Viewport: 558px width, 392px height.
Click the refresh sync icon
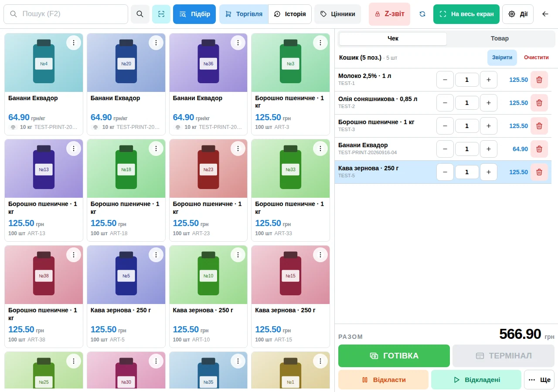tap(422, 14)
